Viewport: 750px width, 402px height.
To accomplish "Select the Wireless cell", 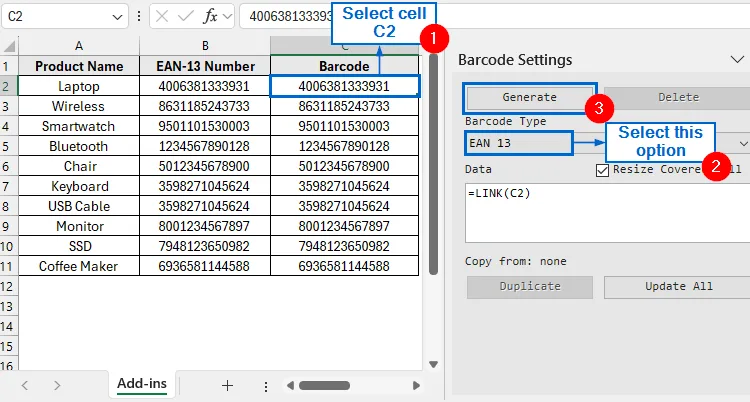I will pyautogui.click(x=79, y=106).
